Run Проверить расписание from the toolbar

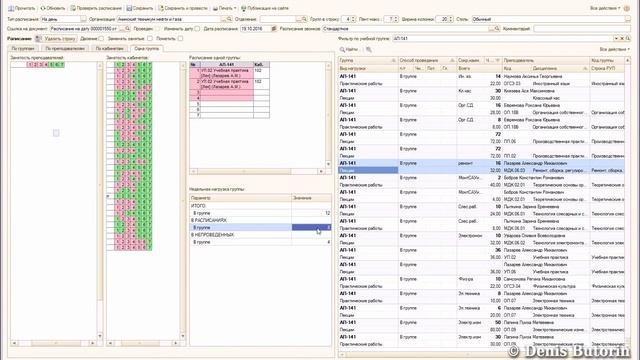(73, 8)
